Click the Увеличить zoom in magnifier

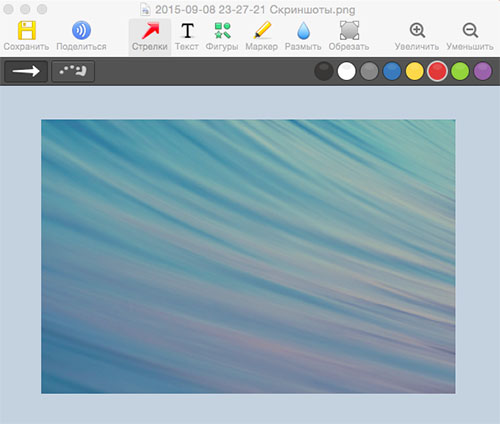417,30
